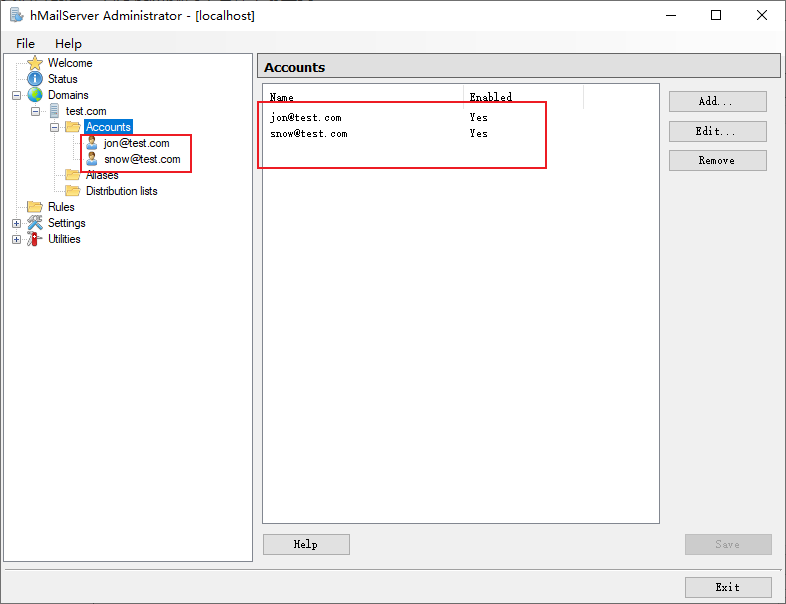The height and width of the screenshot is (604, 786).
Task: Select the highlighted Accounts tree label
Action: coord(108,127)
